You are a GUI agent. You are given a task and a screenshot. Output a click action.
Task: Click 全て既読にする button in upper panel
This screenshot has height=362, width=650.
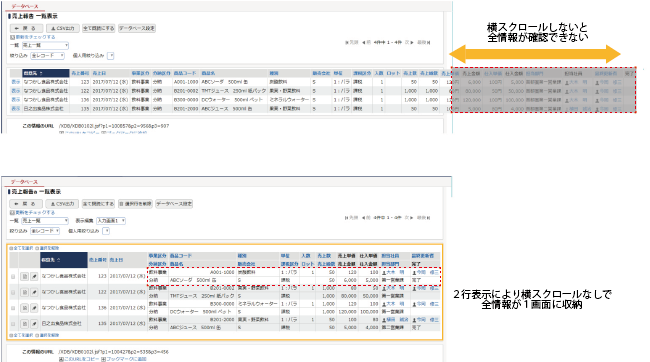point(98,28)
